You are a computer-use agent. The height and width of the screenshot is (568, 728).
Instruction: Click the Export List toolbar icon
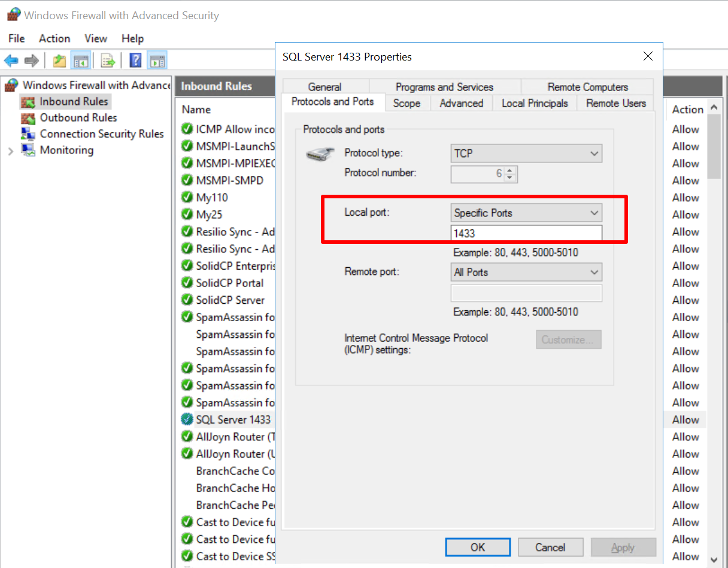coord(108,61)
